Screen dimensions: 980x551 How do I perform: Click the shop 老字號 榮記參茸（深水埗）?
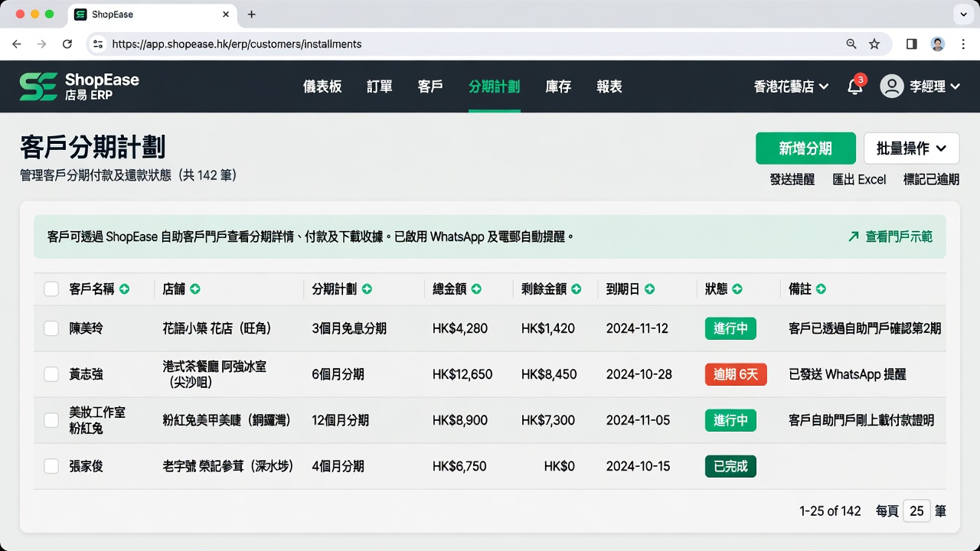point(228,466)
